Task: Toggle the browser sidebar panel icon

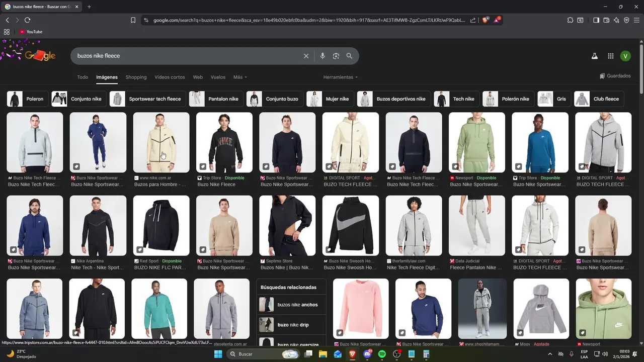Action: click(596, 20)
